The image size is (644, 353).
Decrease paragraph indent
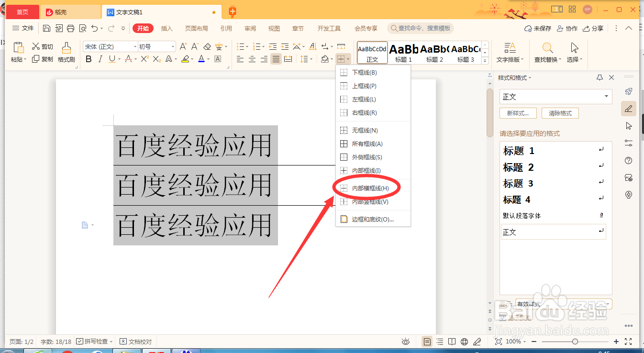pyautogui.click(x=273, y=46)
